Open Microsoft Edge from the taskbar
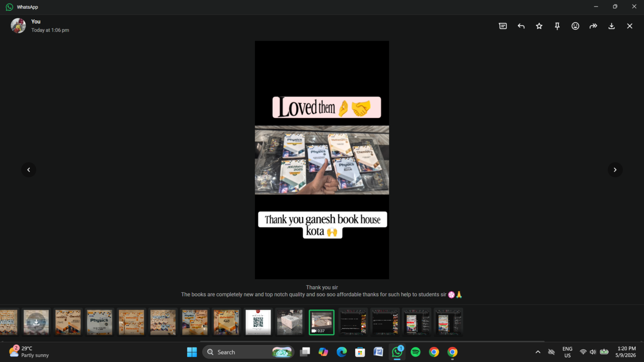This screenshot has width=644, height=362. click(x=342, y=352)
